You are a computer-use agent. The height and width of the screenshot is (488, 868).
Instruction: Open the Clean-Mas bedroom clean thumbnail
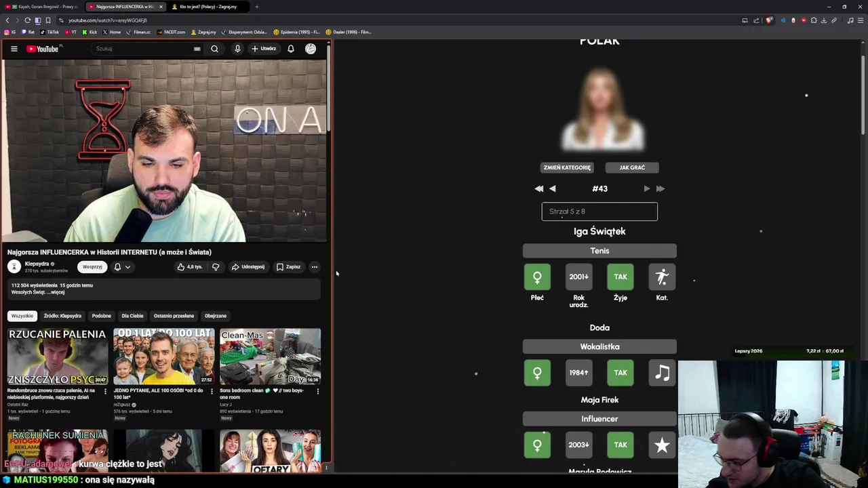pyautogui.click(x=270, y=357)
